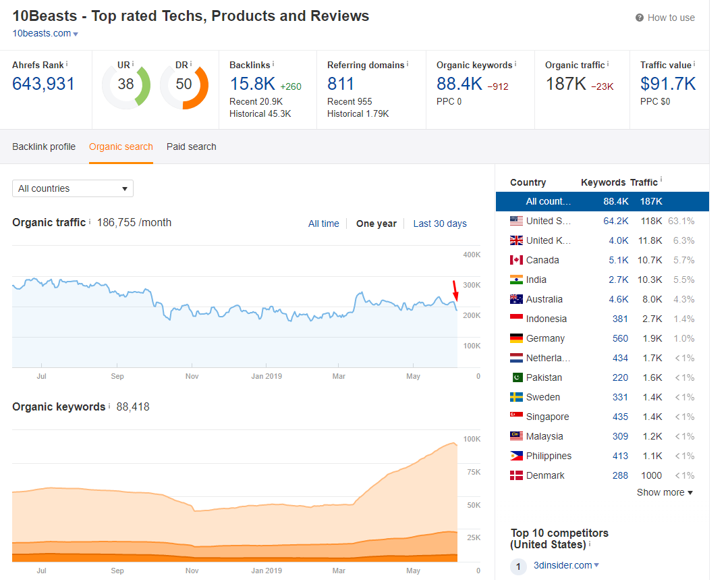The image size is (728, 580).
Task: Open the Backlinks count 15.8K
Action: click(252, 84)
